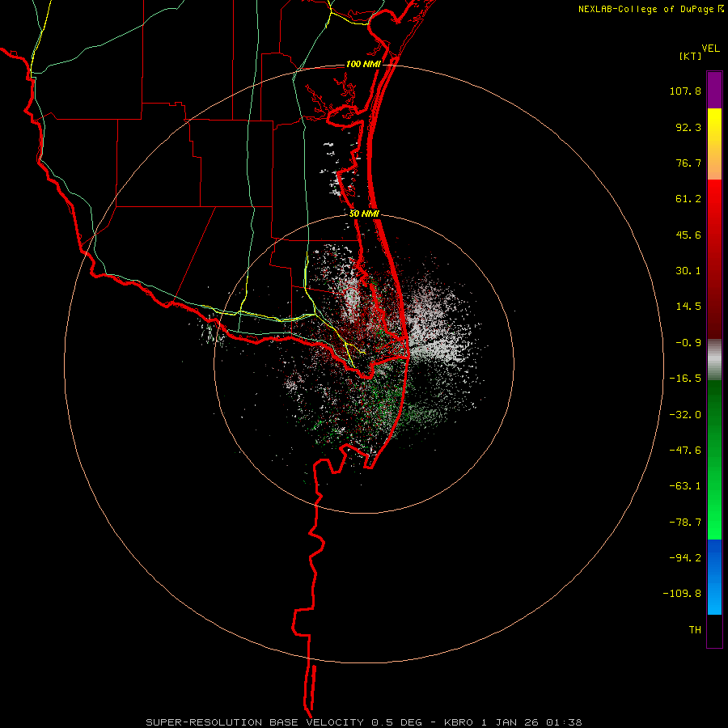Viewport: 728px width, 728px height.
Task: Click the 61.2 value on the velocity scale
Action: click(688, 199)
